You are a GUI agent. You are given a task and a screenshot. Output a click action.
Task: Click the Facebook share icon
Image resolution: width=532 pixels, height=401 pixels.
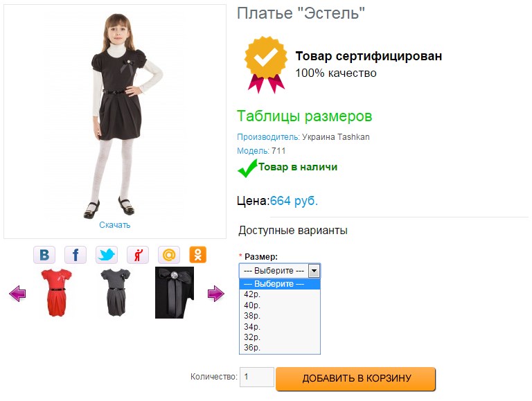click(76, 255)
